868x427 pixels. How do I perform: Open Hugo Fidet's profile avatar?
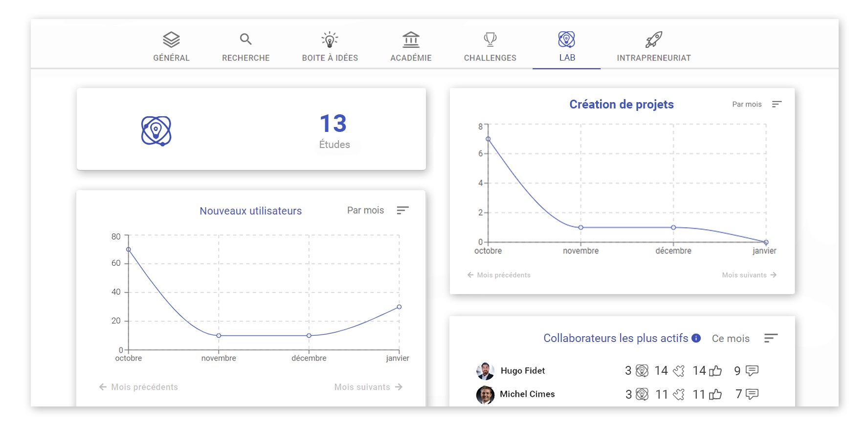coord(485,371)
